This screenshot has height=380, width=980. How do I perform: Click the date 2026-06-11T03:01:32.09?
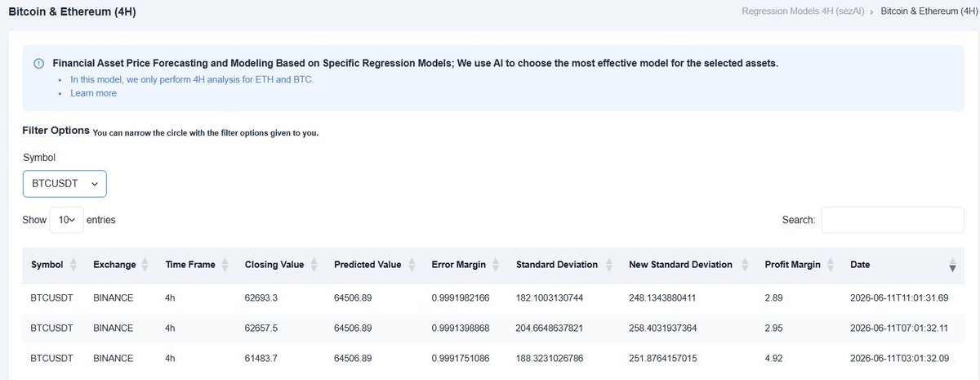tap(900, 357)
